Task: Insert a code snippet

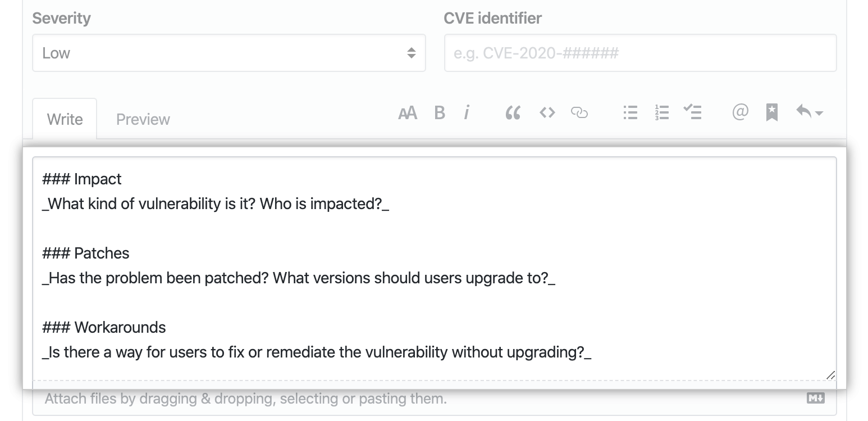Action: click(x=547, y=112)
